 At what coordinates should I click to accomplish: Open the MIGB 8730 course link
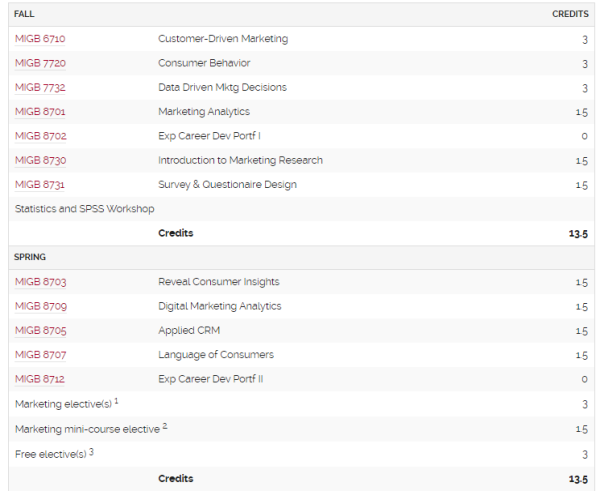pos(41,160)
